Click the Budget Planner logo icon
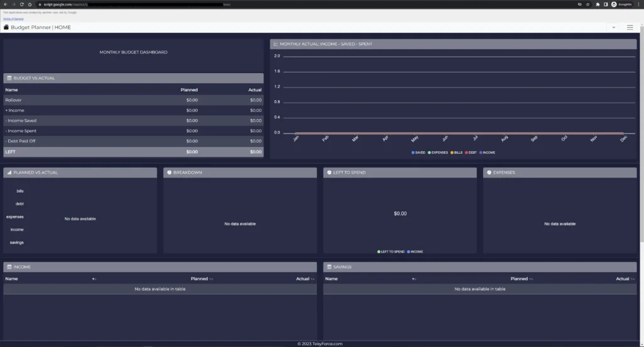 coord(6,27)
